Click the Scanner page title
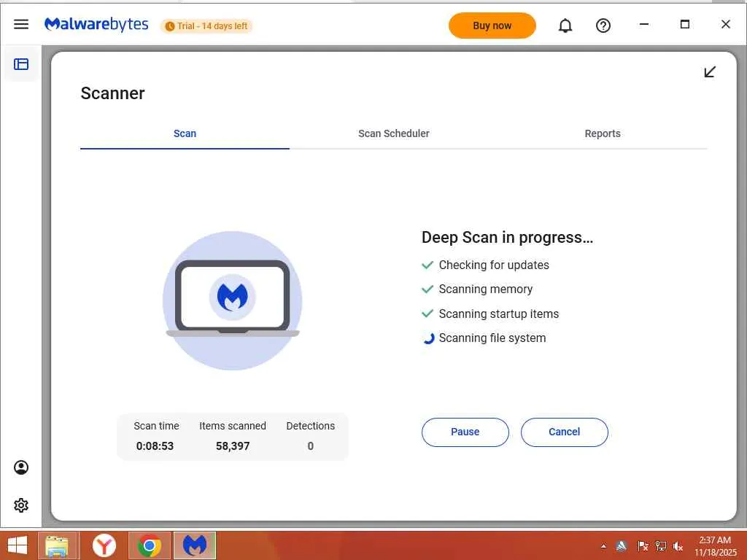 coord(112,93)
